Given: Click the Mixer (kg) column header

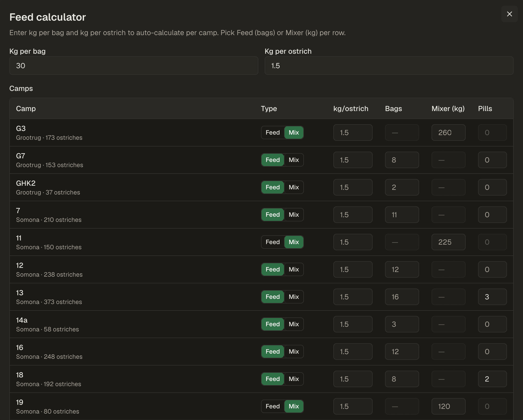Looking at the screenshot, I should tap(448, 108).
